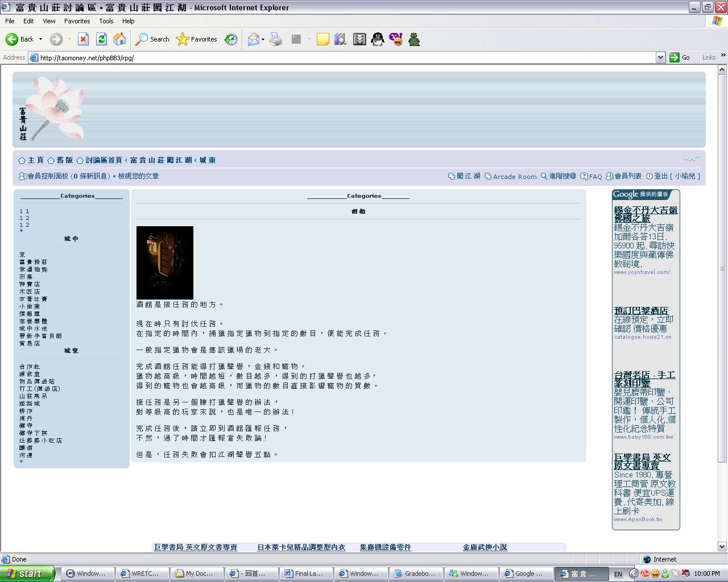Viewport: 728px width, 582px height.
Task: Click vertical scrollbar down arrow
Action: click(x=722, y=547)
